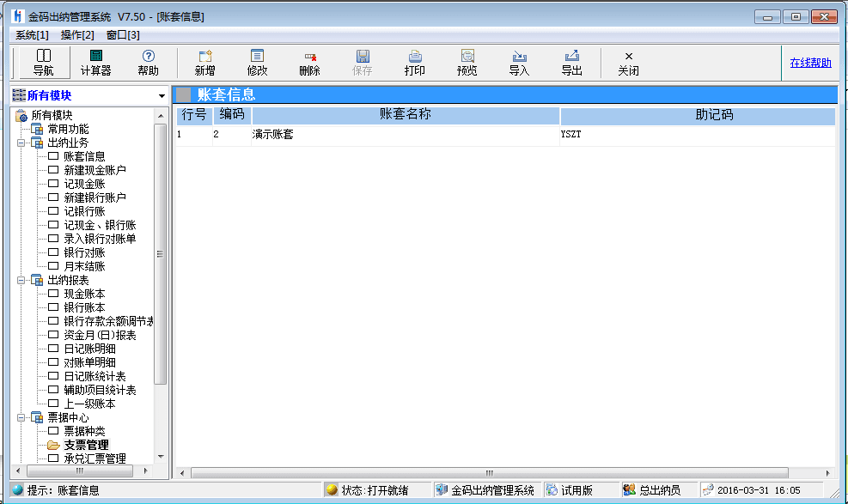This screenshot has height=504, width=848.
Task: Click the 导出 export icon
Action: coord(571,62)
